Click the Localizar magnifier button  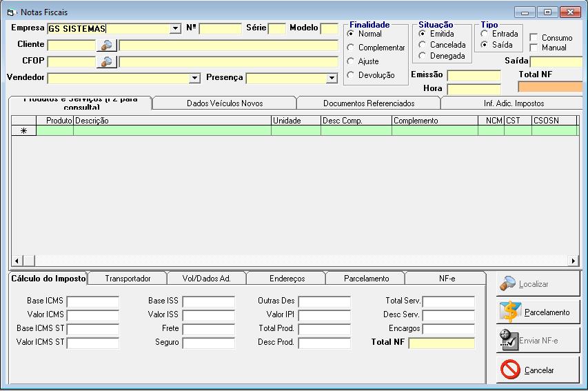click(x=538, y=283)
